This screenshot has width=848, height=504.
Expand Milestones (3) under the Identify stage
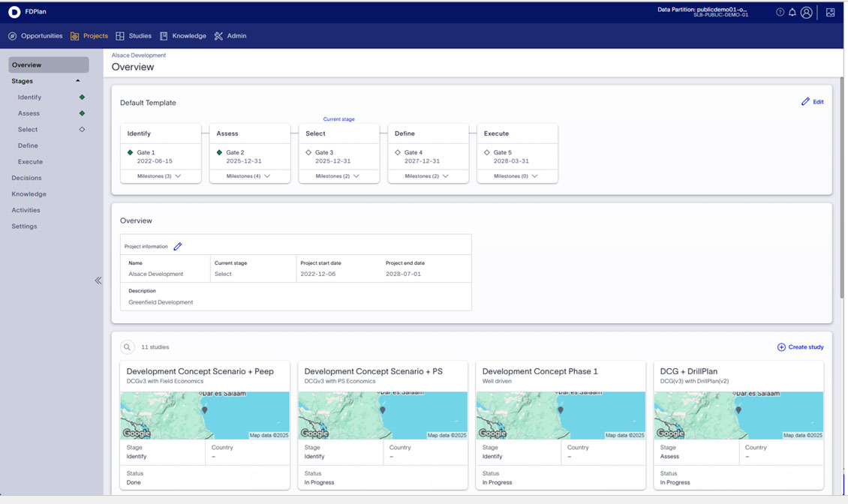[160, 176]
